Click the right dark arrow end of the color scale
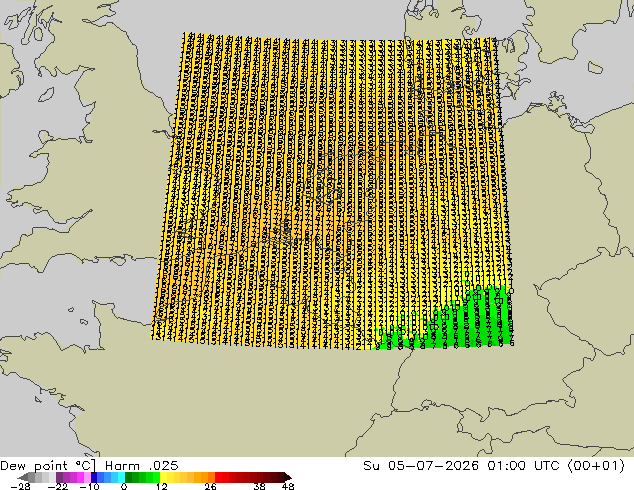Image resolution: width=634 pixels, height=490 pixels. [287, 477]
